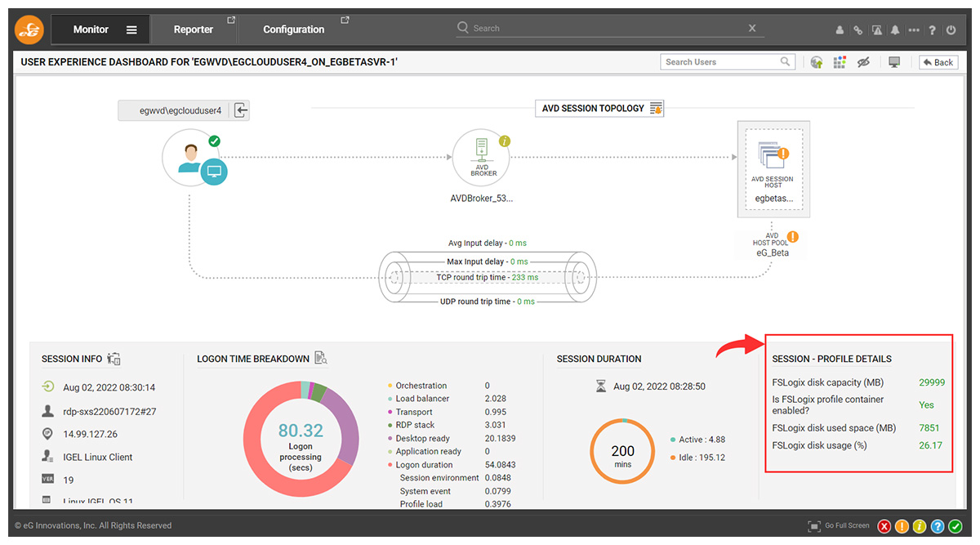The image size is (980, 545).
Task: Select the user avatar node
Action: point(190,158)
